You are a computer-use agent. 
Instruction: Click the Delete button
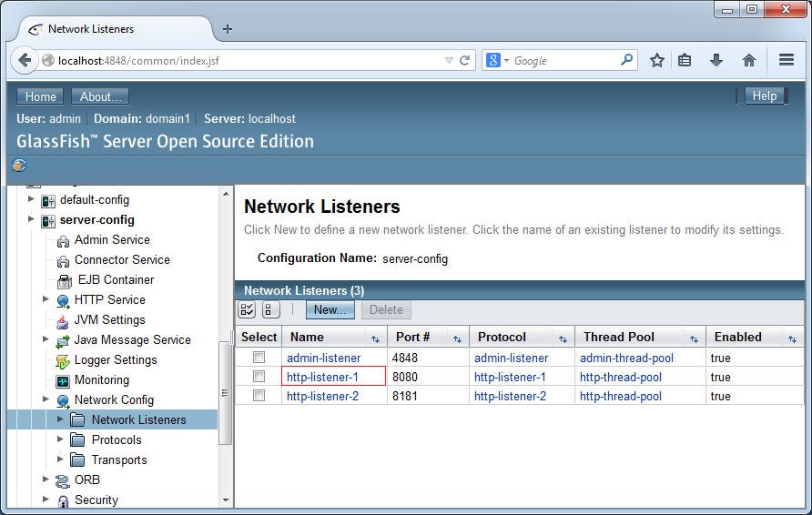tap(386, 309)
